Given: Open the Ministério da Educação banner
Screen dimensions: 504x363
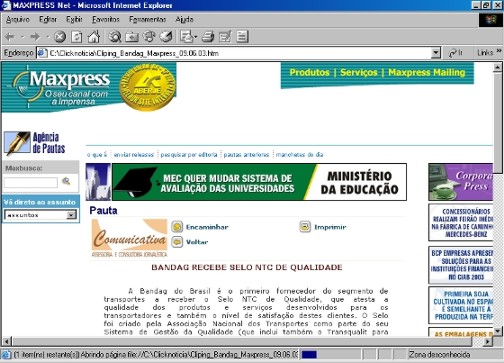Looking at the screenshot, I should (x=259, y=182).
